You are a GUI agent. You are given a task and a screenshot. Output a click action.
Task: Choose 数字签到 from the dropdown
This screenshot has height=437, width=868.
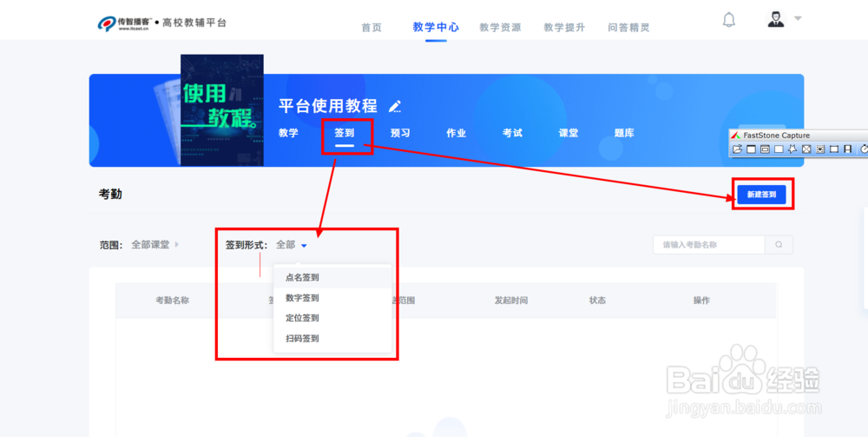(332, 298)
